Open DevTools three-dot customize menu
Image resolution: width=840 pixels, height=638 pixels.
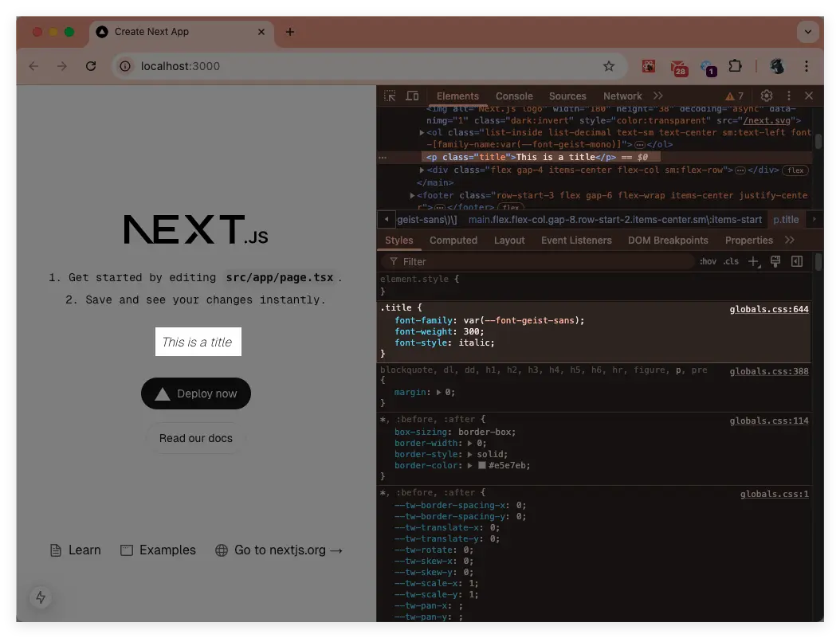coord(788,96)
